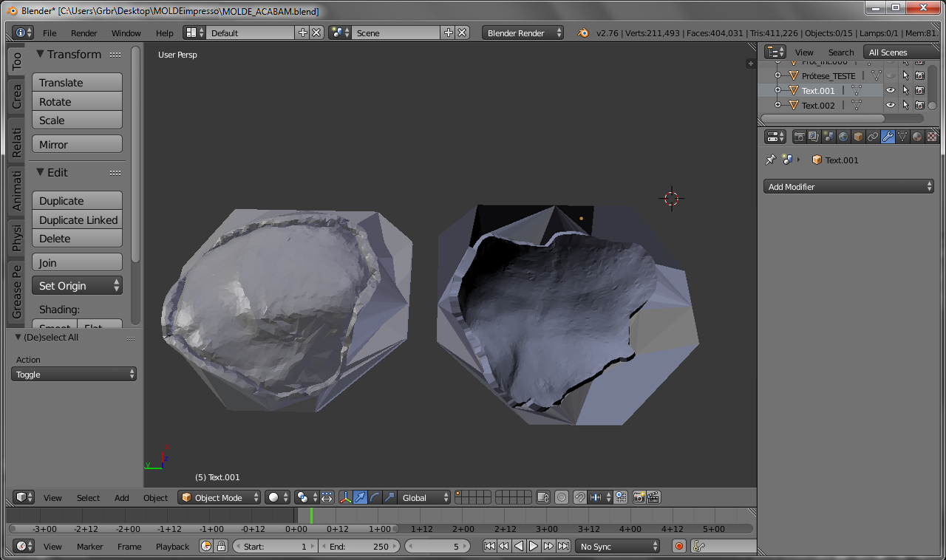Jump to the next keyframe

(548, 546)
